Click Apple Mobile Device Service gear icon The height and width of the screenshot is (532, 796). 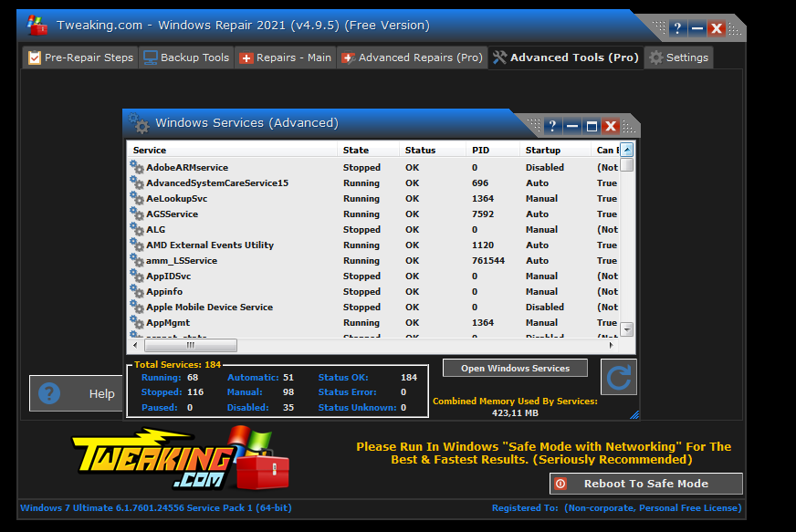coord(137,307)
